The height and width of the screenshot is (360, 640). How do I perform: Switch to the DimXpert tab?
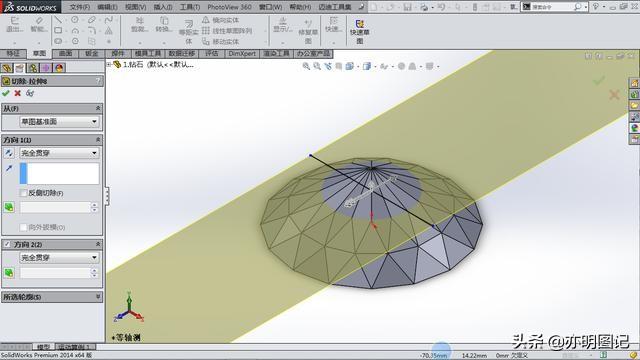(242, 53)
